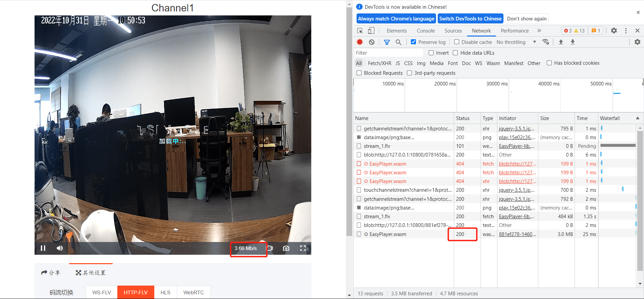Click Switch DevTools to Chinese

[x=470, y=19]
